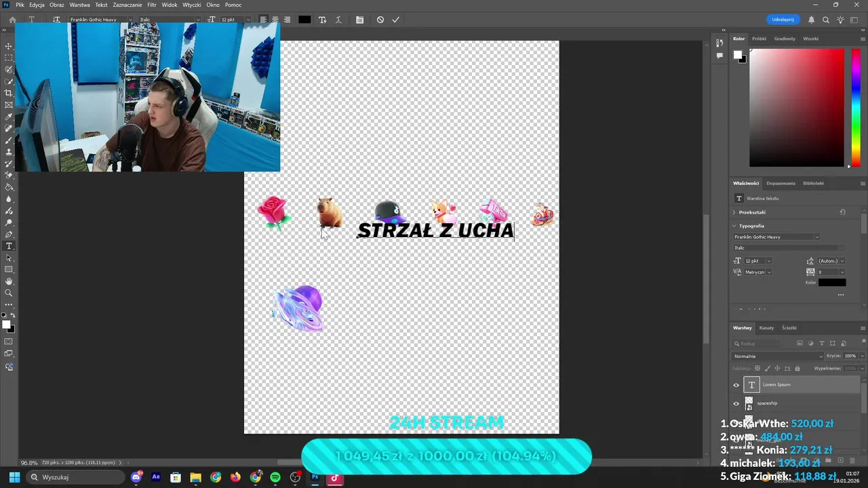Select the Move tool
Viewport: 868px width, 488px height.
9,46
